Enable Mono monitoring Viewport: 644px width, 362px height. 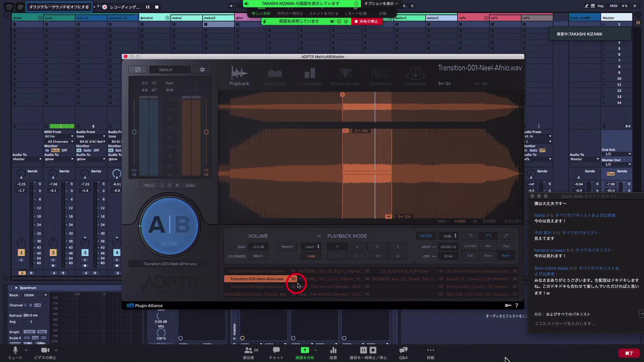149,185
